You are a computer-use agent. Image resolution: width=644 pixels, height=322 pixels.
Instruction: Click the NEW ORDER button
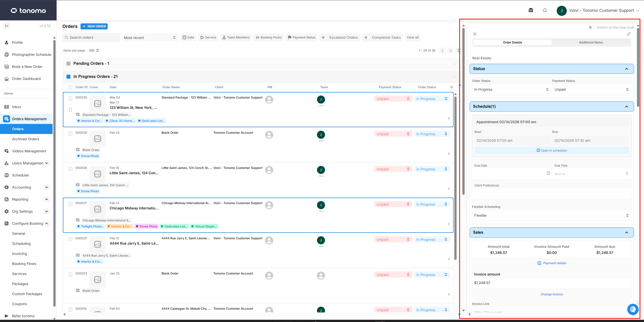[x=94, y=26]
